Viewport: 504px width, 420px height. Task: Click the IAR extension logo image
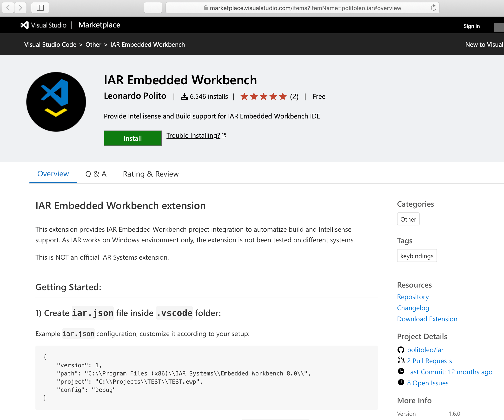(x=56, y=102)
